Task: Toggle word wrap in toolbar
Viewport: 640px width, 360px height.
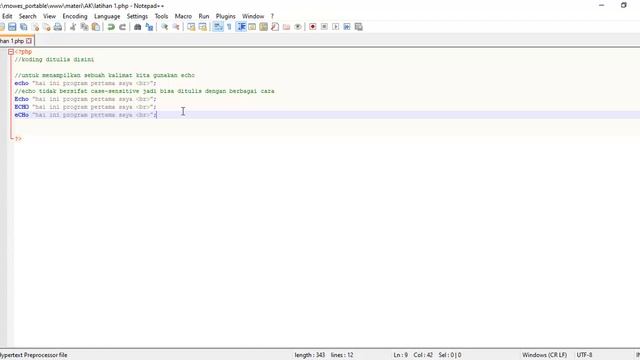Action: pos(218,27)
